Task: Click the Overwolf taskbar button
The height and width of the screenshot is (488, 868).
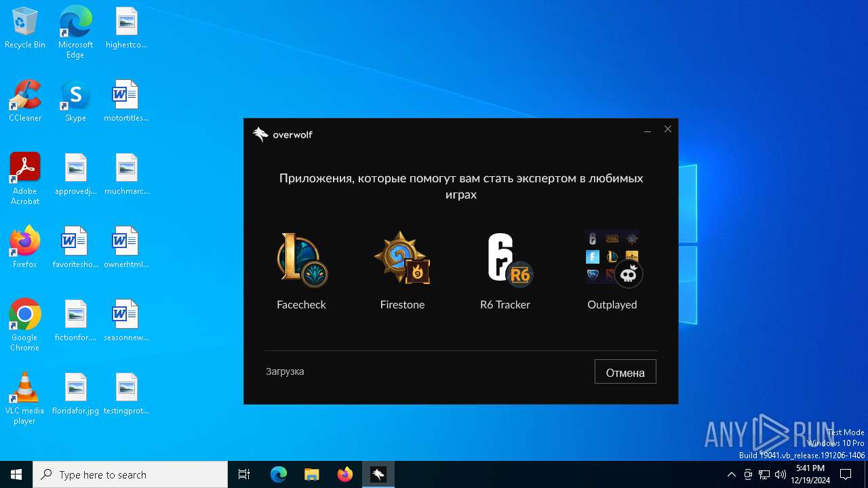Action: (x=378, y=474)
